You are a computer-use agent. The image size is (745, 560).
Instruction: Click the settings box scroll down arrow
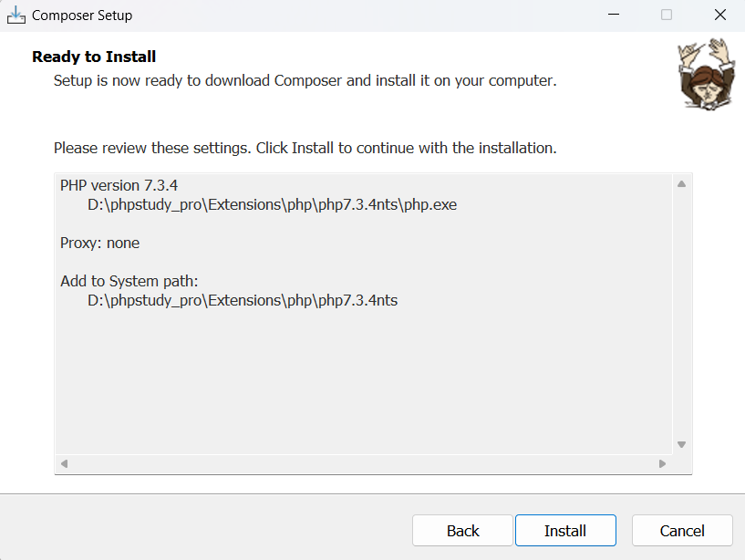coord(681,444)
